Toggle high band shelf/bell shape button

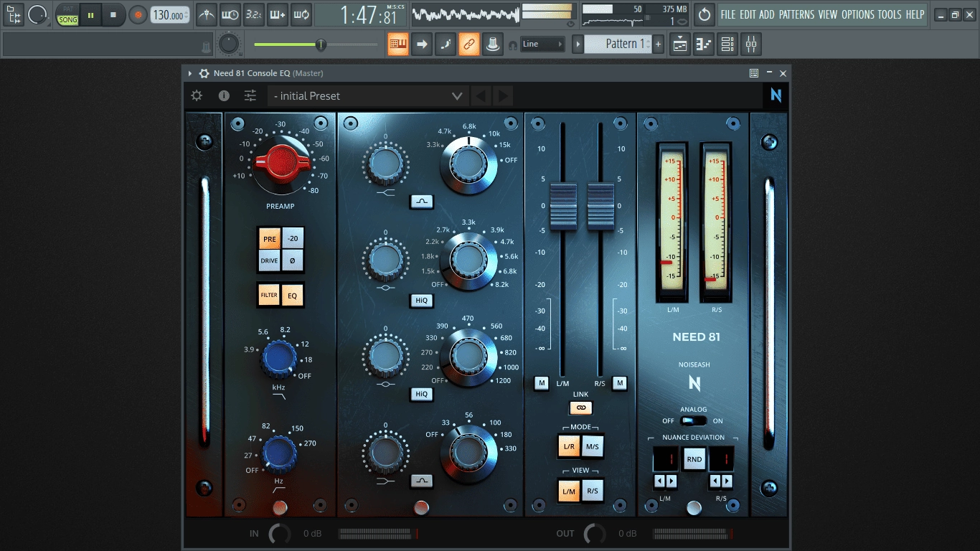[422, 202]
